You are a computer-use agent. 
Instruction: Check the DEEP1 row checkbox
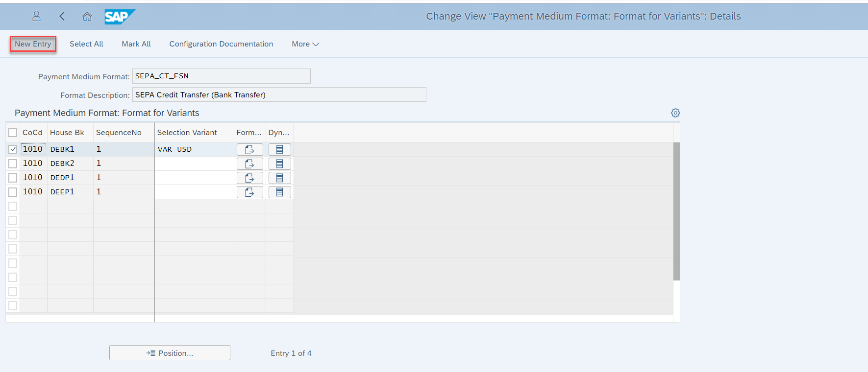pyautogui.click(x=13, y=192)
